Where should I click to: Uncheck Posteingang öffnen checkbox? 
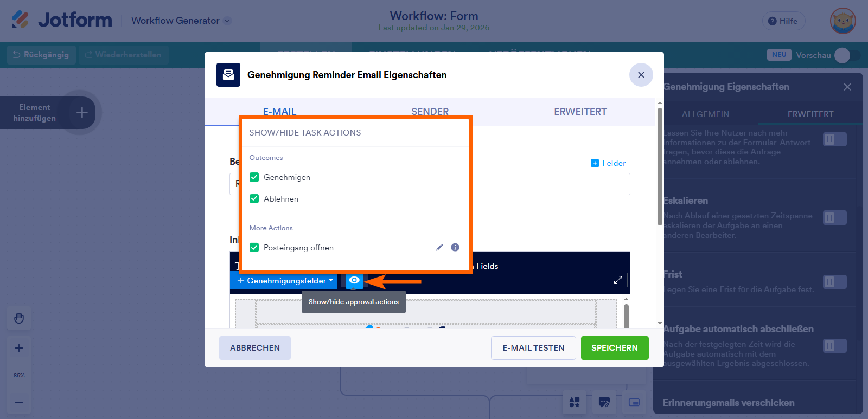coord(254,248)
